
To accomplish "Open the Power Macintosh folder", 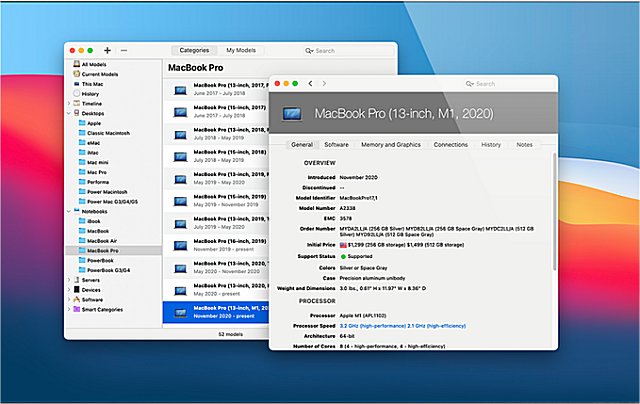I will click(103, 191).
